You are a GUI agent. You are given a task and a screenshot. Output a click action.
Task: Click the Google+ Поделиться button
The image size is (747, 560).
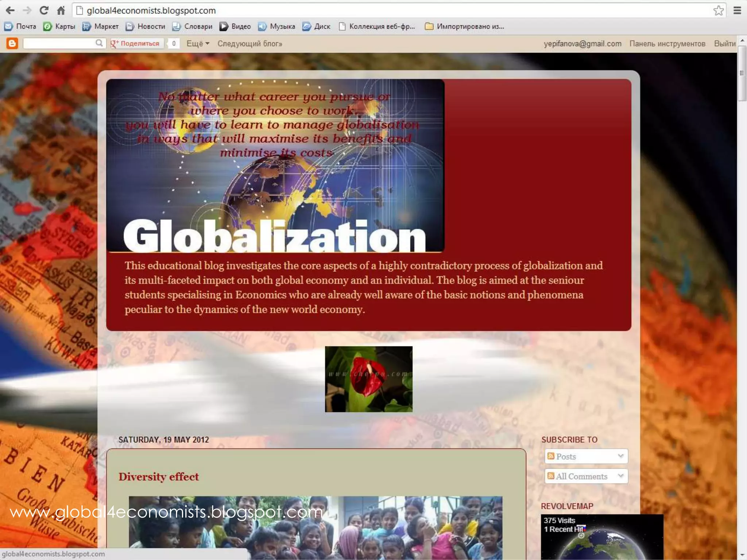pyautogui.click(x=136, y=43)
